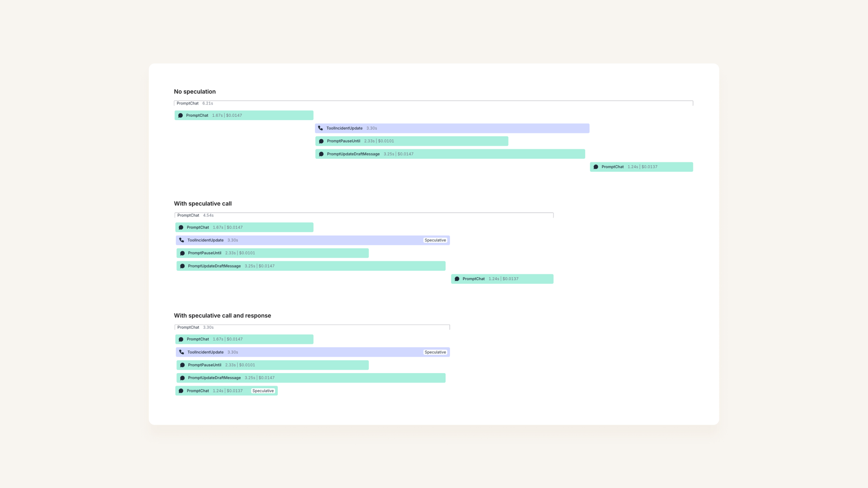This screenshot has width=868, height=488.
Task: Click chat icon of PromptUpdateDraftMessage in No speculation section
Action: [x=321, y=154]
